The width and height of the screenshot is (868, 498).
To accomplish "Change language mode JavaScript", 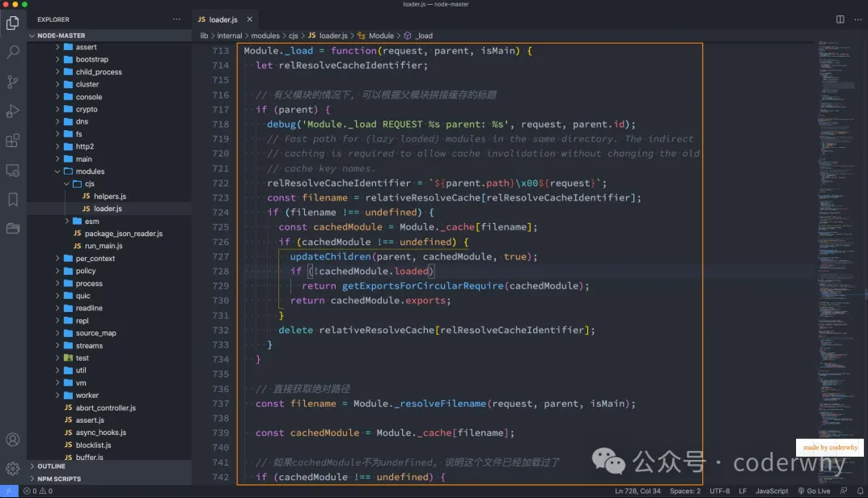I will click(772, 491).
